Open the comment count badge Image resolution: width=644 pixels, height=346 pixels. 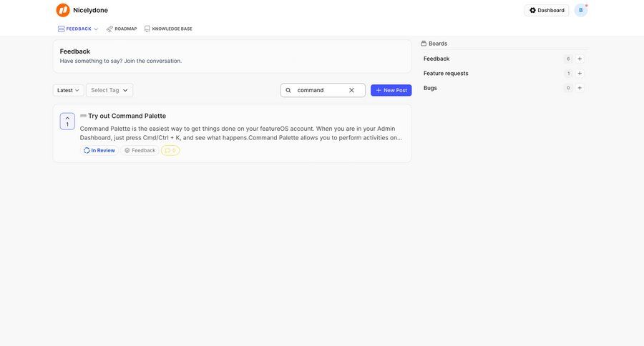[x=170, y=151]
